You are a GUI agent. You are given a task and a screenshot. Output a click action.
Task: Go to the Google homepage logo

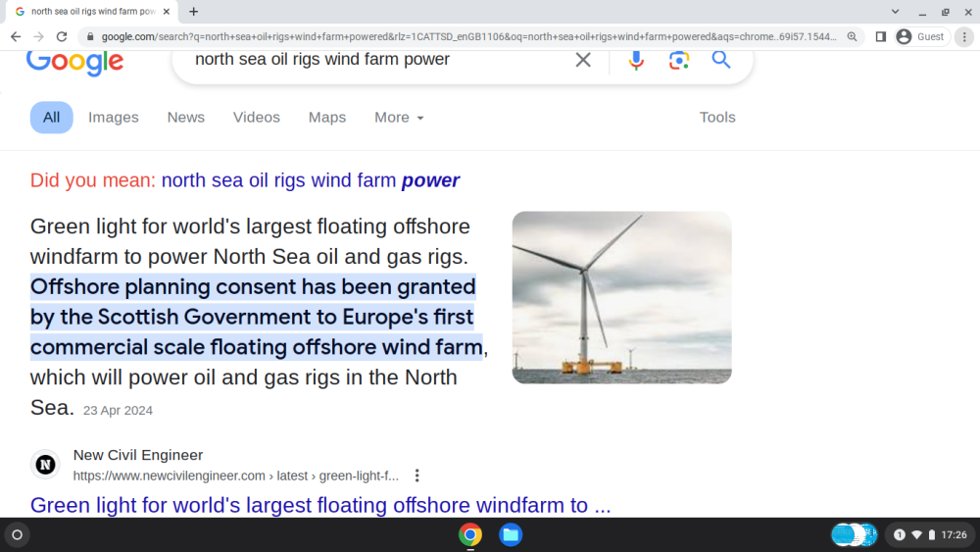(x=75, y=63)
